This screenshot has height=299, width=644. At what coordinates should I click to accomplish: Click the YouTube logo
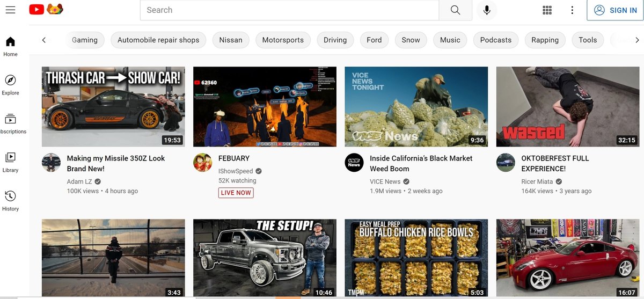(37, 10)
